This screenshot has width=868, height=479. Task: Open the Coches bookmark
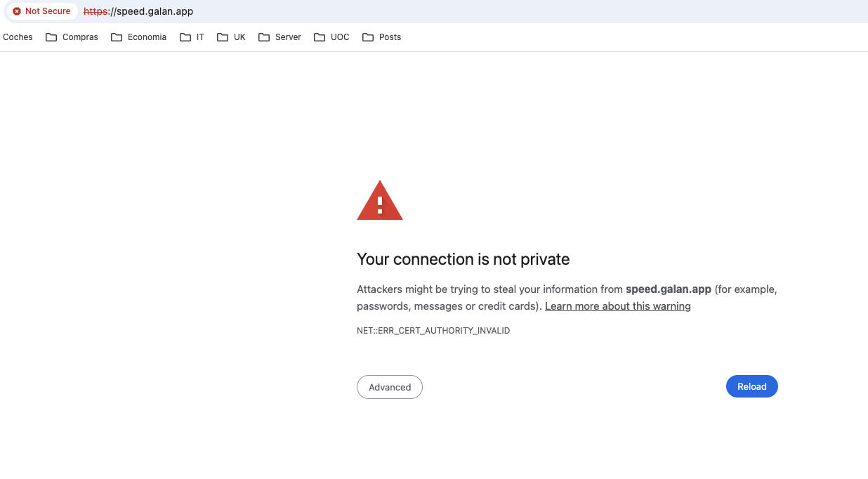pyautogui.click(x=18, y=37)
